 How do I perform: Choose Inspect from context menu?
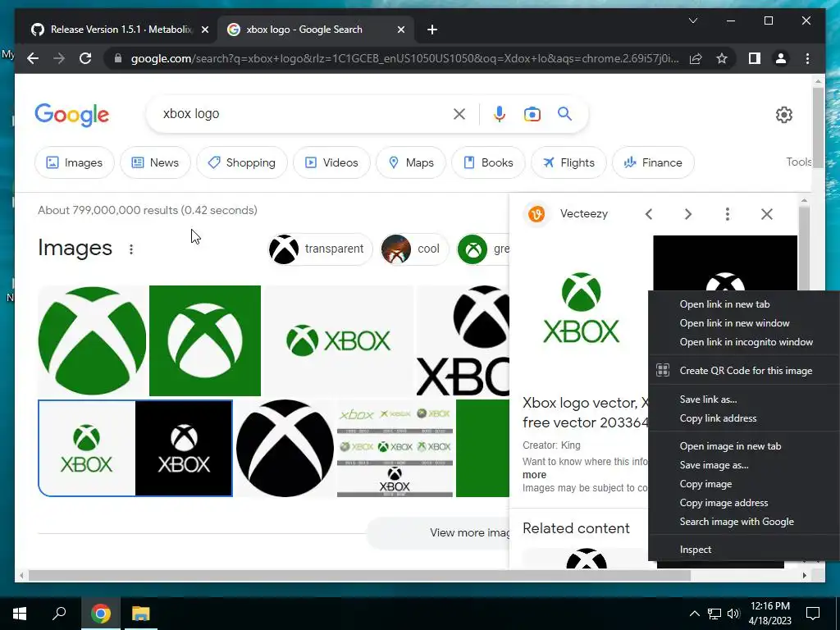click(696, 550)
